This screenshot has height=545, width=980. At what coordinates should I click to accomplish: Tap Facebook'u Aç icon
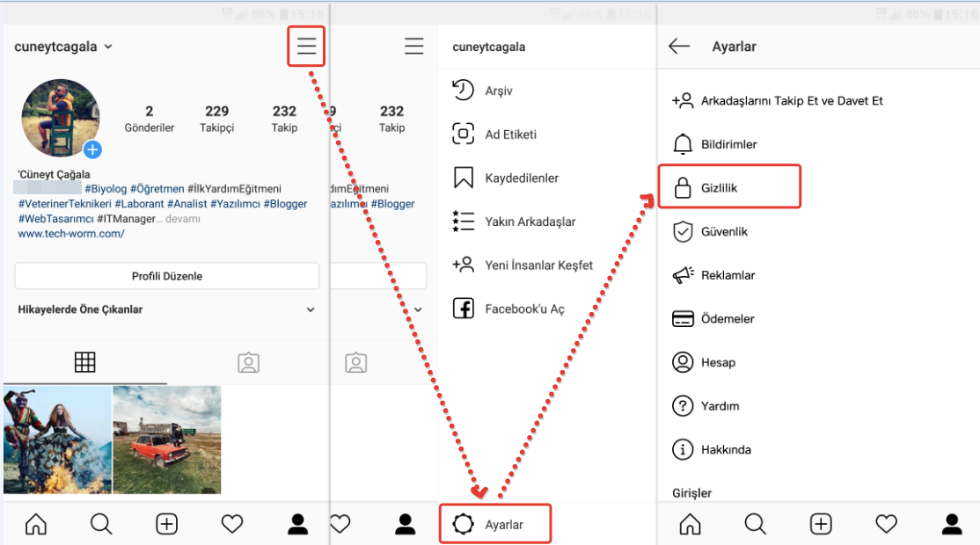tap(463, 309)
